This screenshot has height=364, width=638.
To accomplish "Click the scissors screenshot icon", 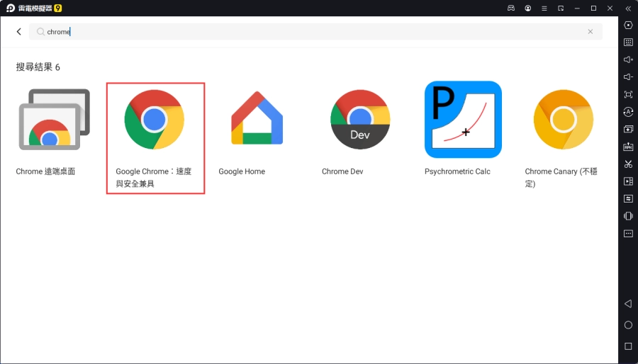I will coord(628,164).
